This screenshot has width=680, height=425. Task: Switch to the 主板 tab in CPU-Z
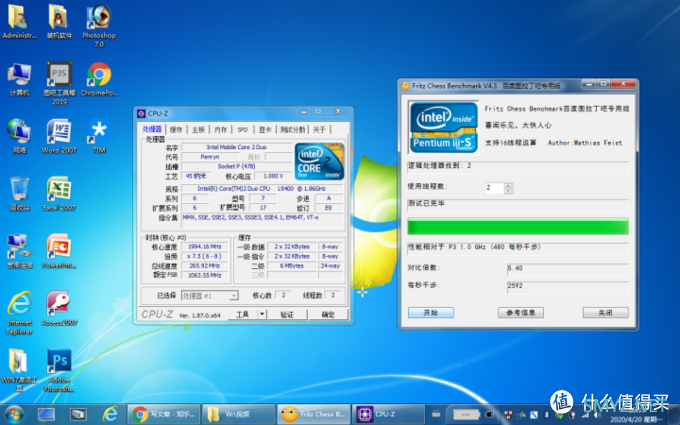tap(198, 129)
